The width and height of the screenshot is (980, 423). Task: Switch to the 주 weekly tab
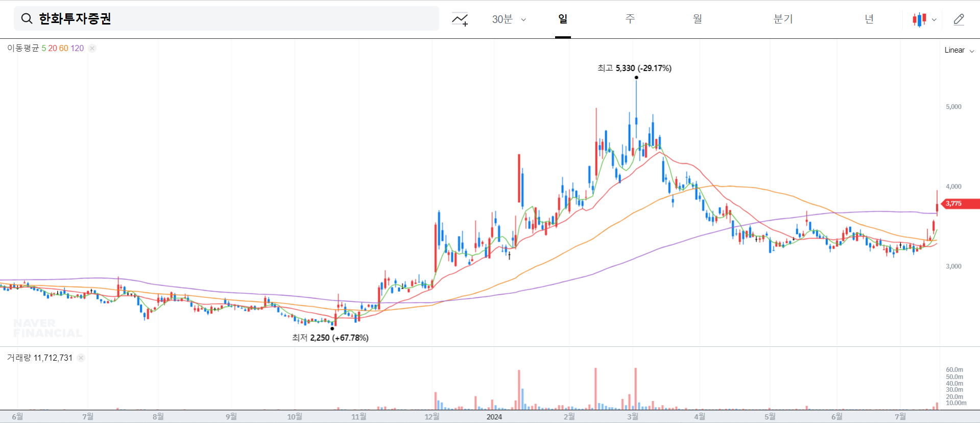tap(630, 19)
